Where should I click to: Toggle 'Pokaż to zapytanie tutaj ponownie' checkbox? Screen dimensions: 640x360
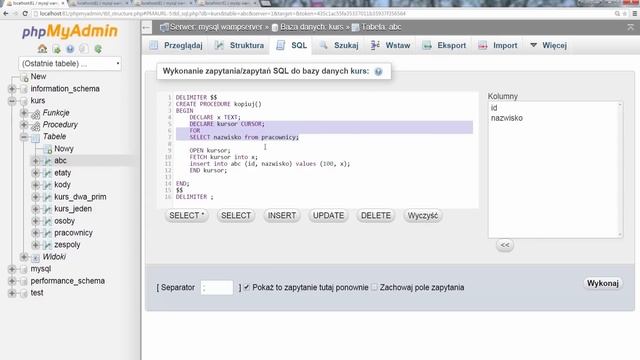[x=247, y=287]
